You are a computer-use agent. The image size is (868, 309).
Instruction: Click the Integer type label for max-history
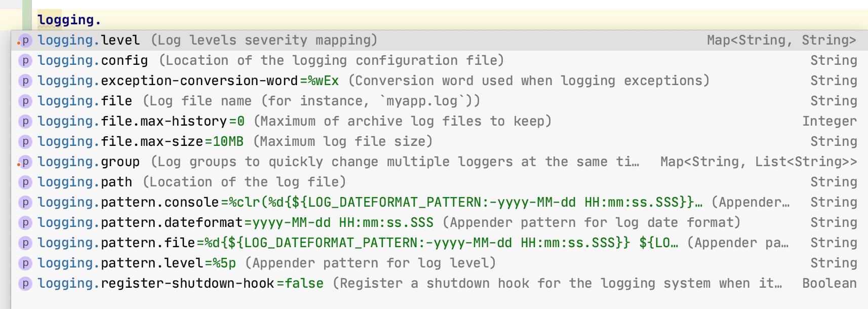pos(830,121)
